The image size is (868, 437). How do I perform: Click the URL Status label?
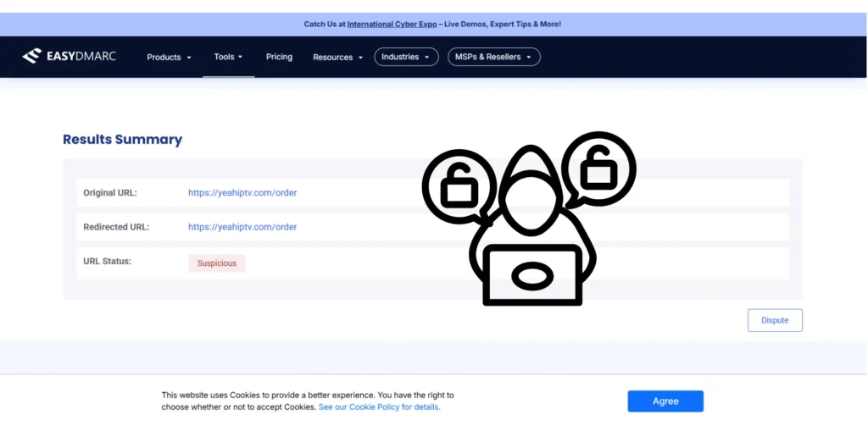click(107, 262)
